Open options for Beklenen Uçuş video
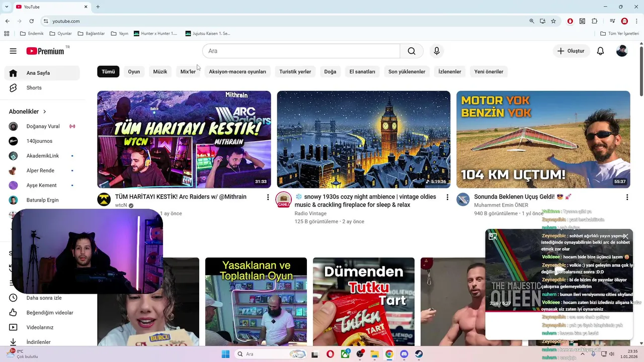 (x=627, y=197)
